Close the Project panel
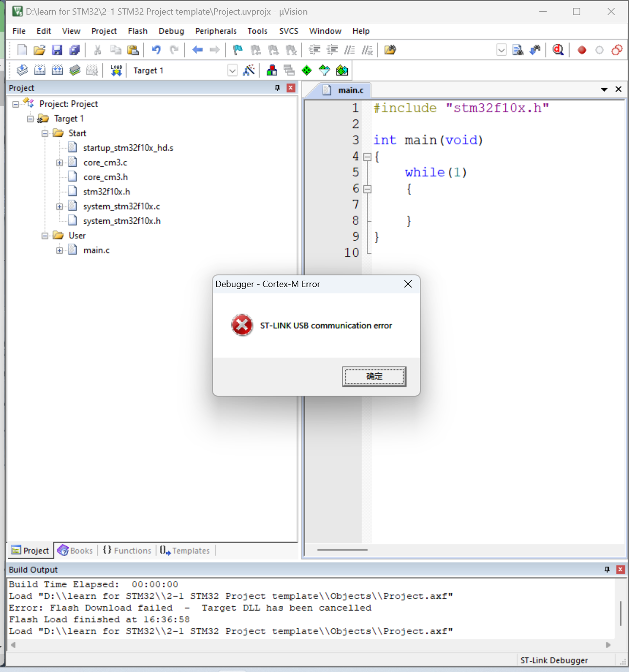 coord(291,88)
